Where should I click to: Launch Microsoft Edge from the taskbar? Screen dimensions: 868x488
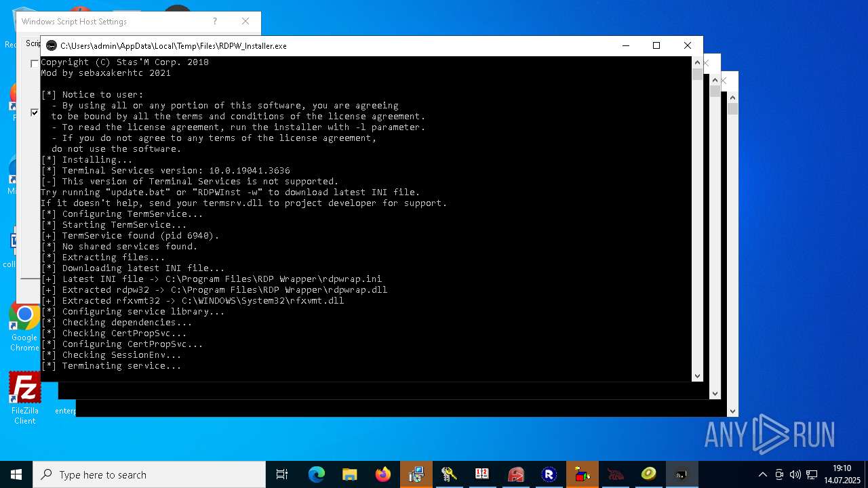(x=317, y=474)
